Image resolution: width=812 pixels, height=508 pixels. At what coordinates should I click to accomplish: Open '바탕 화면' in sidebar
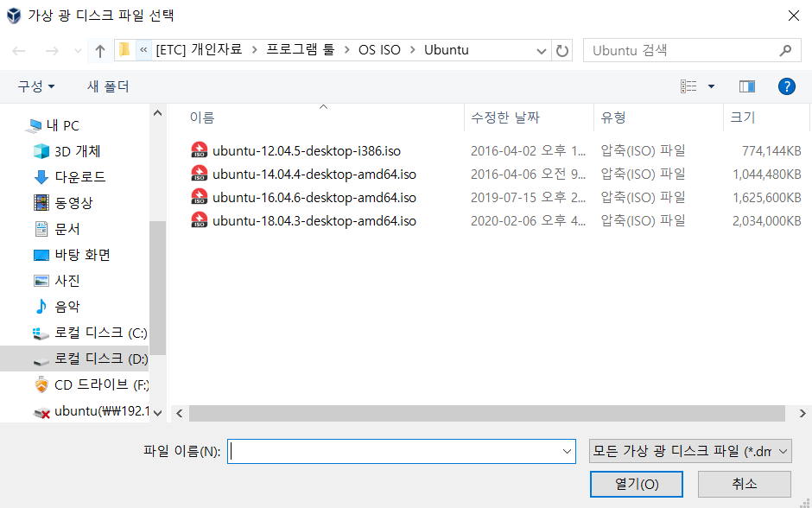82,255
